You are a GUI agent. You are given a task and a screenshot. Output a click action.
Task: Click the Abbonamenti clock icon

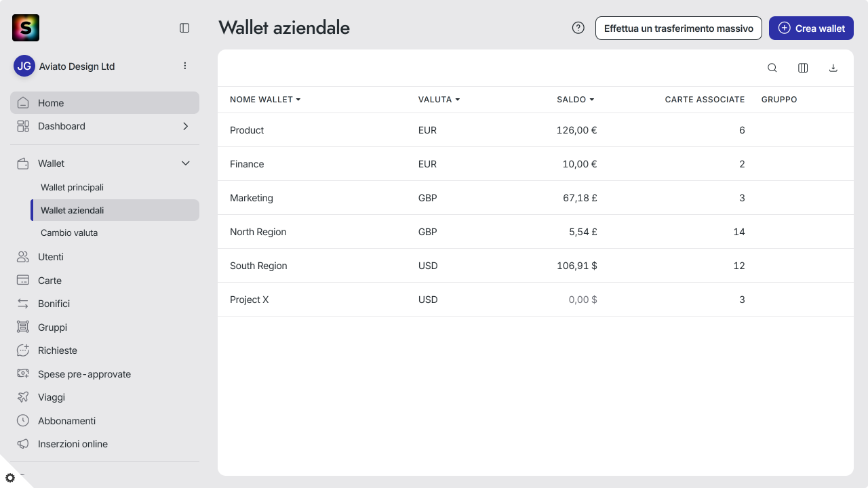click(x=23, y=421)
